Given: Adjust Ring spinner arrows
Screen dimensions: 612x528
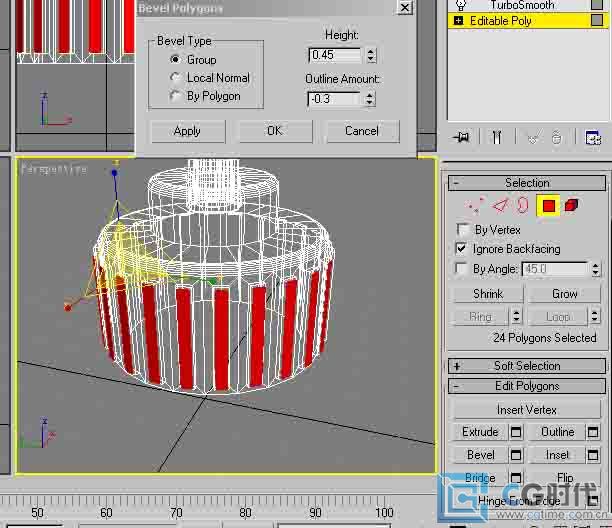Looking at the screenshot, I should [x=516, y=316].
